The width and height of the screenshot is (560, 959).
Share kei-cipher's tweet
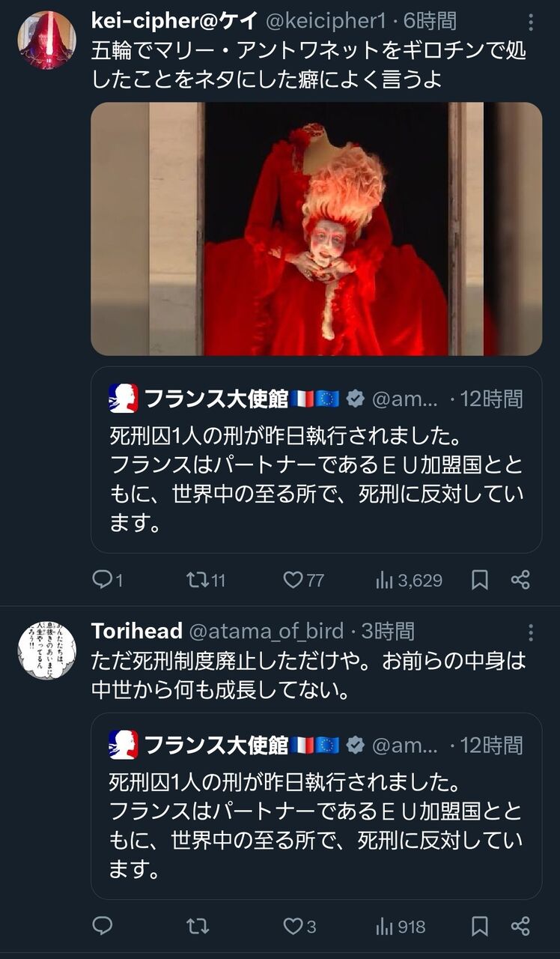click(520, 580)
